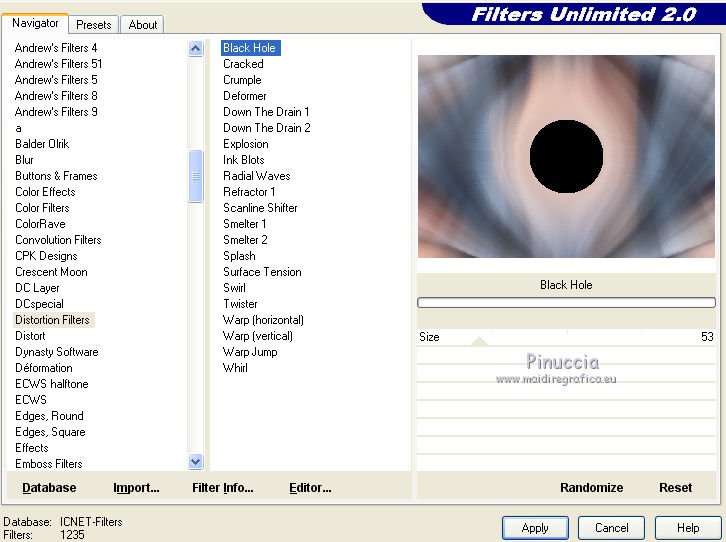The image size is (726, 542).
Task: Select the Black Hole filter
Action: pos(250,48)
